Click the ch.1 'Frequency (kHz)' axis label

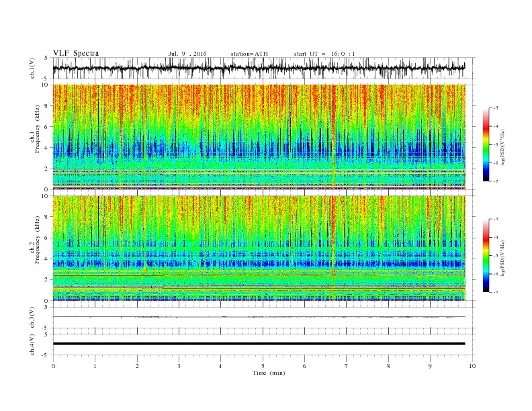tap(38, 128)
